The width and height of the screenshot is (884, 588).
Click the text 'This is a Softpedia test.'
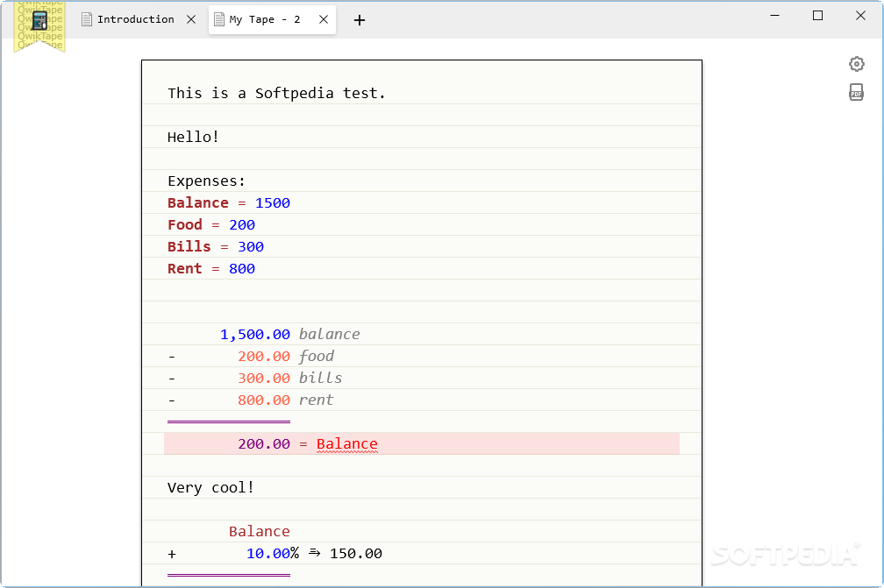point(276,93)
